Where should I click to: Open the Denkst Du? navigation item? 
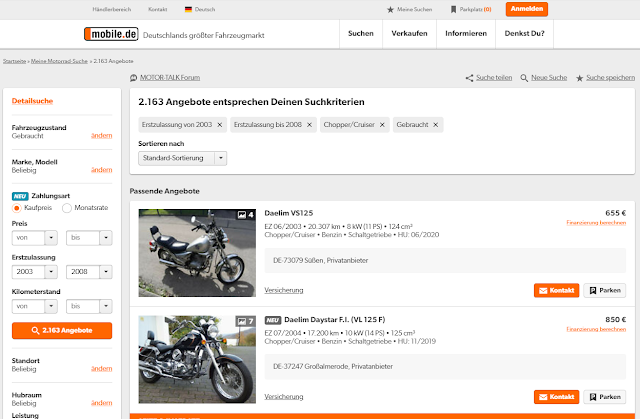[x=524, y=34]
